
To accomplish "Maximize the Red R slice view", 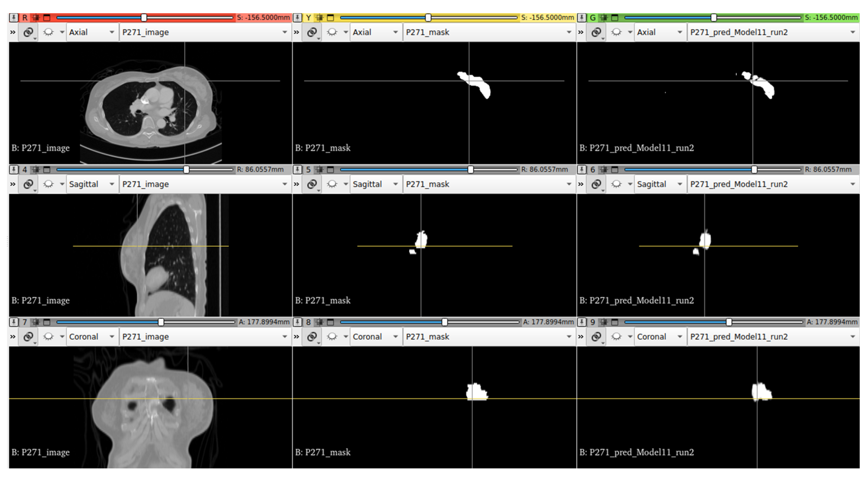I will point(47,17).
